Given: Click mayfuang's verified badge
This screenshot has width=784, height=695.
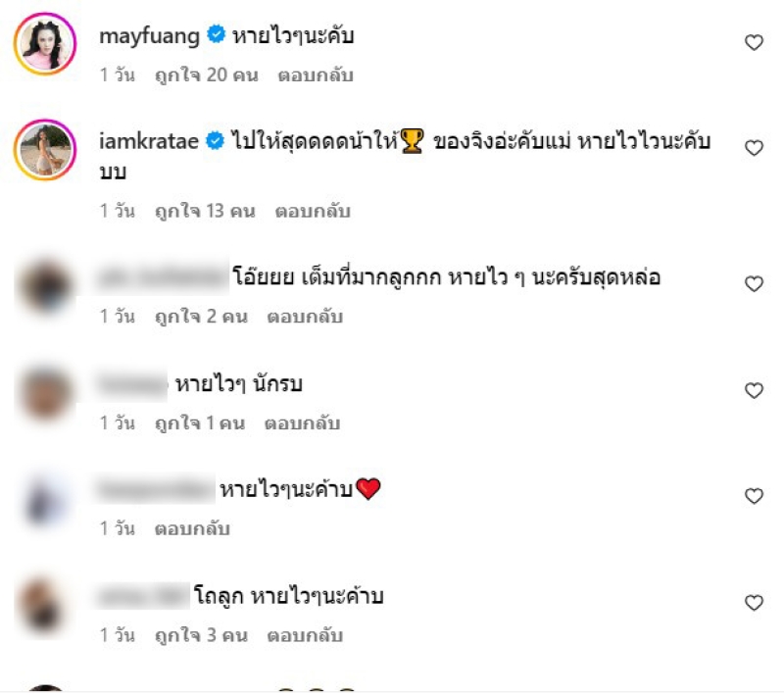Looking at the screenshot, I should (x=216, y=34).
